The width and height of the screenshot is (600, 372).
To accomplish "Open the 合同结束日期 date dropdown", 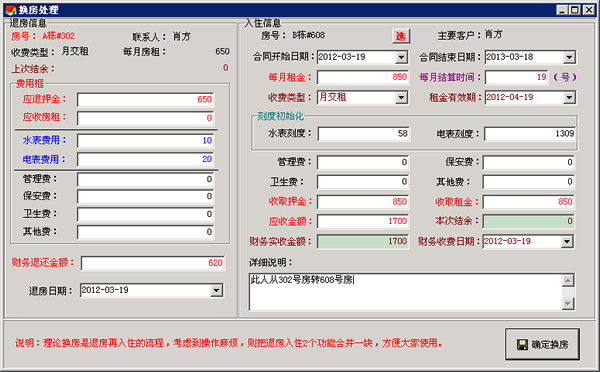I will (569, 57).
